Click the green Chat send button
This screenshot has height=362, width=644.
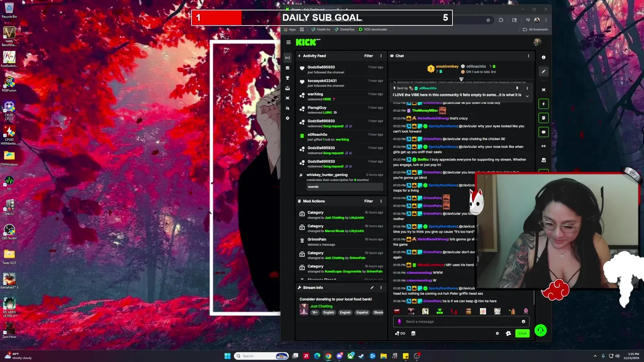click(x=522, y=333)
